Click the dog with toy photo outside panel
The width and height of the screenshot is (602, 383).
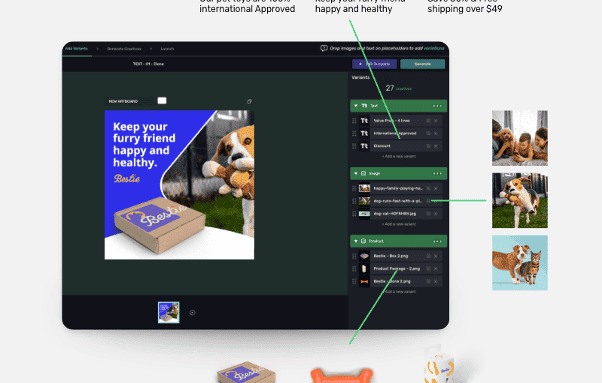pos(520,200)
